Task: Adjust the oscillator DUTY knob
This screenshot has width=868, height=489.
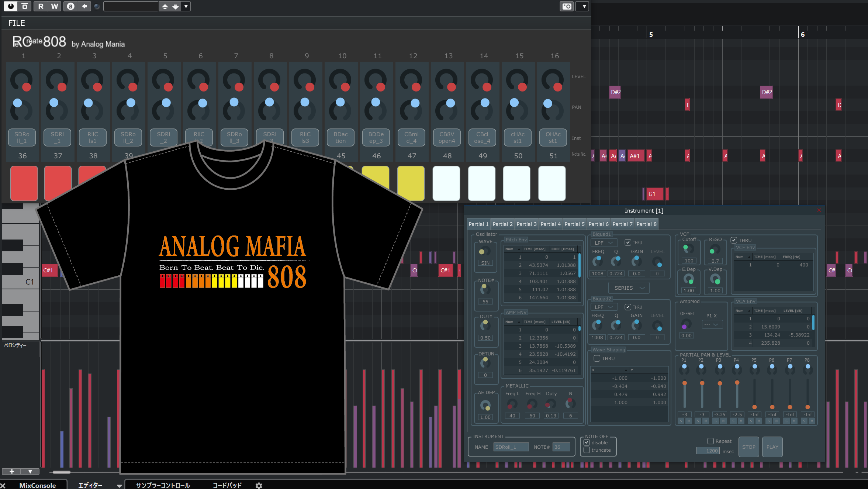Action: pos(485,325)
